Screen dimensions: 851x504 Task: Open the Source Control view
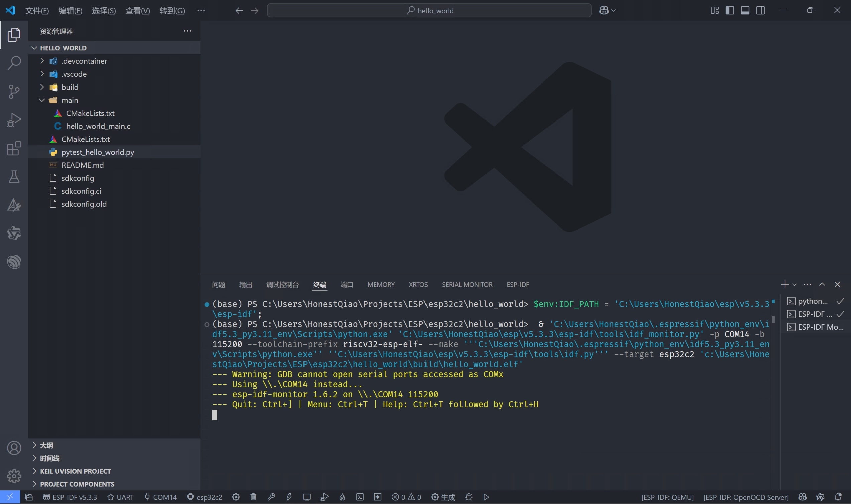coord(14,92)
